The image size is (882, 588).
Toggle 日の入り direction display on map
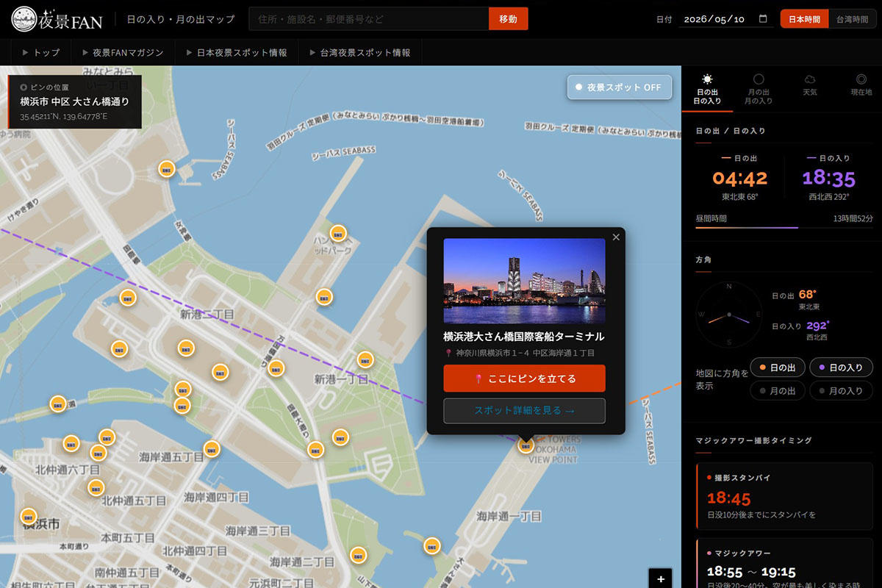tap(841, 367)
